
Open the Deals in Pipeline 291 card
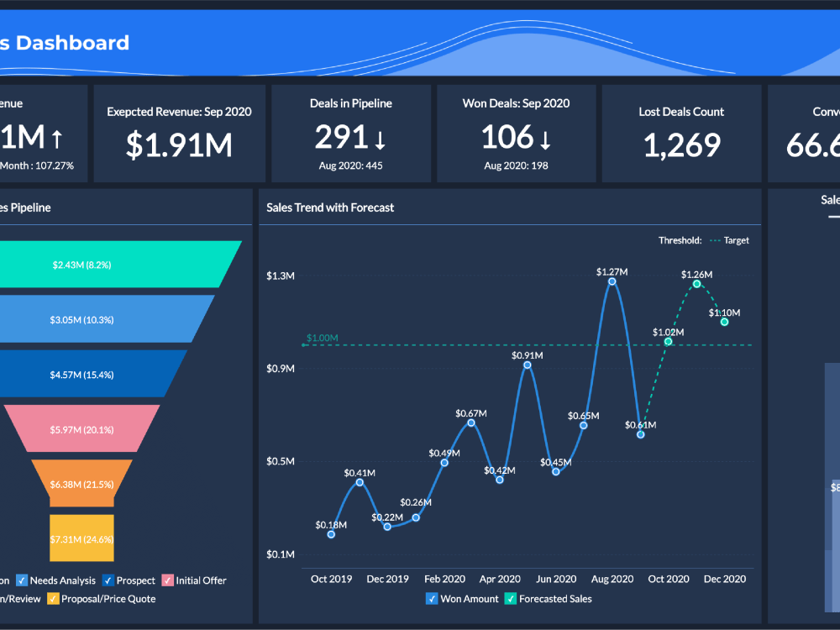point(351,134)
